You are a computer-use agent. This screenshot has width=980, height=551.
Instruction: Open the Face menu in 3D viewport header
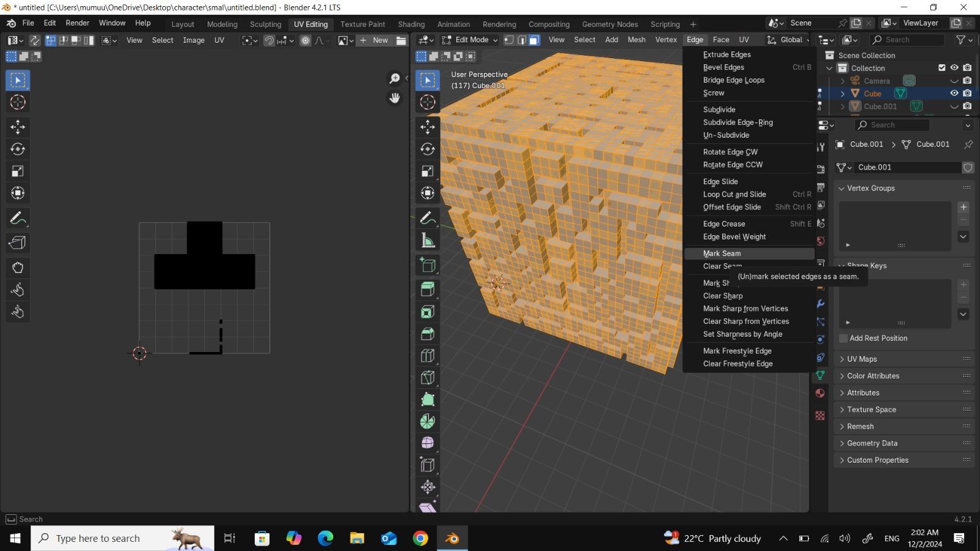(721, 40)
